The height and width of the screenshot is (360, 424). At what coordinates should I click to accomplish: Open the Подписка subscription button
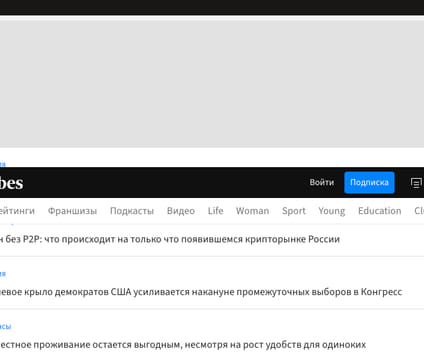point(369,182)
